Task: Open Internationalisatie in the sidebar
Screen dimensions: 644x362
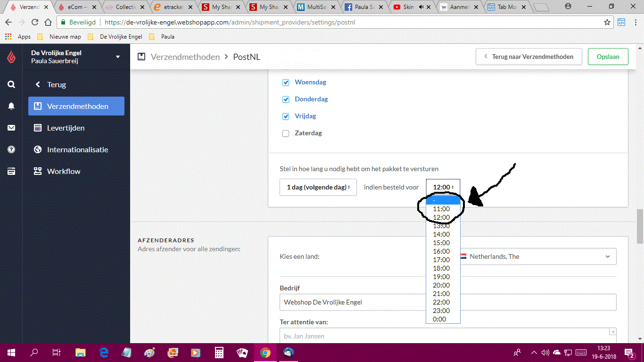Action: 76,149
